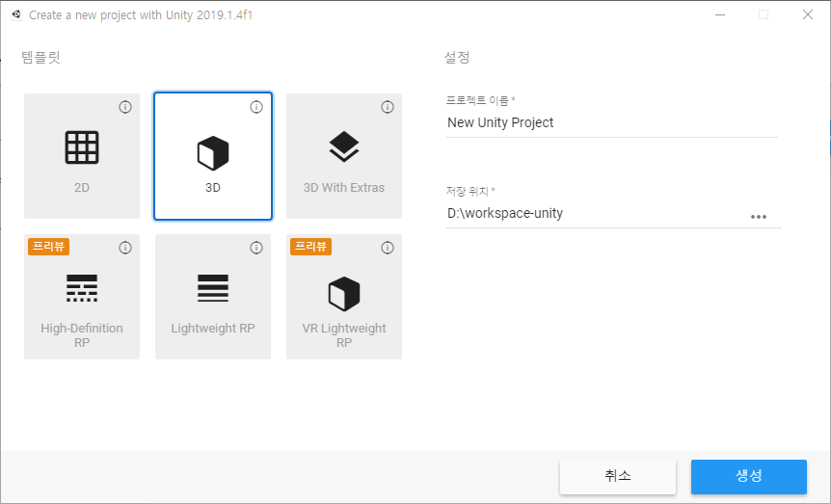
Task: Choose the Lightweight RP template
Action: coord(213,297)
